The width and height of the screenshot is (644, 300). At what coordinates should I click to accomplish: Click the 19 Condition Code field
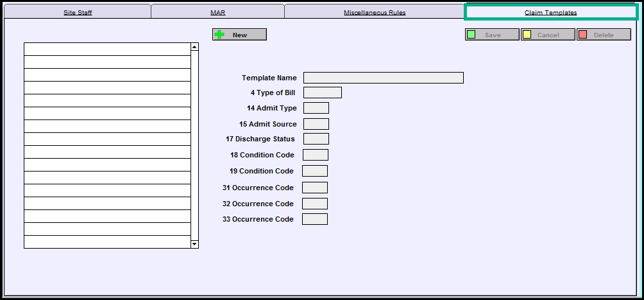[x=314, y=171]
